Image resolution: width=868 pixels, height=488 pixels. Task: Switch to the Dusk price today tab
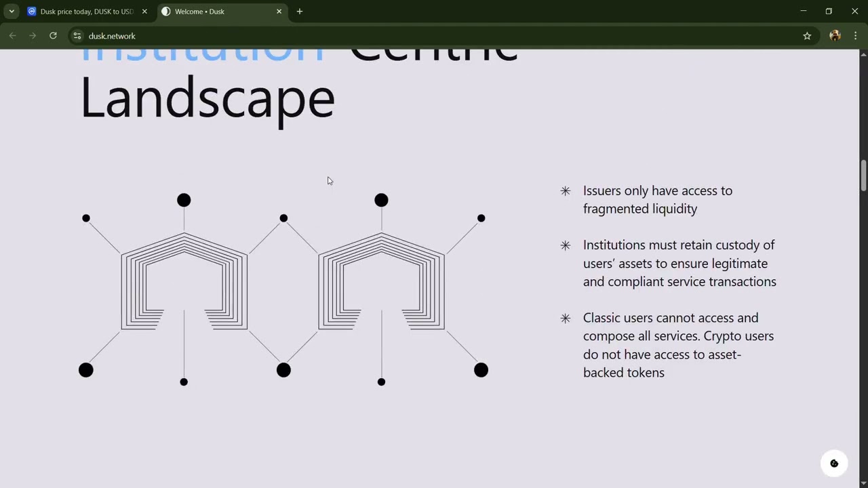[87, 12]
